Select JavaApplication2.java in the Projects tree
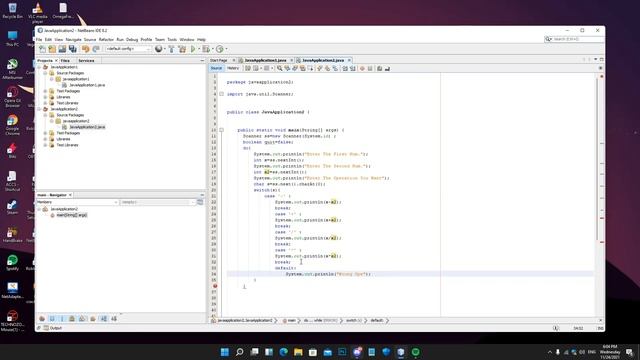The width and height of the screenshot is (640, 360). tap(87, 127)
